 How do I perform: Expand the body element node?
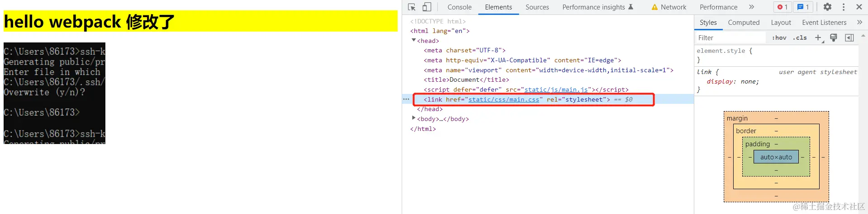tap(413, 118)
